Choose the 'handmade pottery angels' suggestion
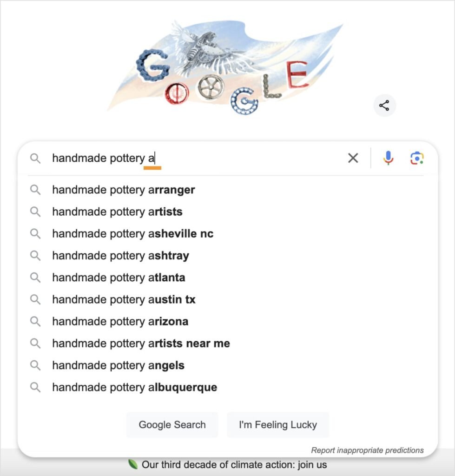 coord(118,365)
